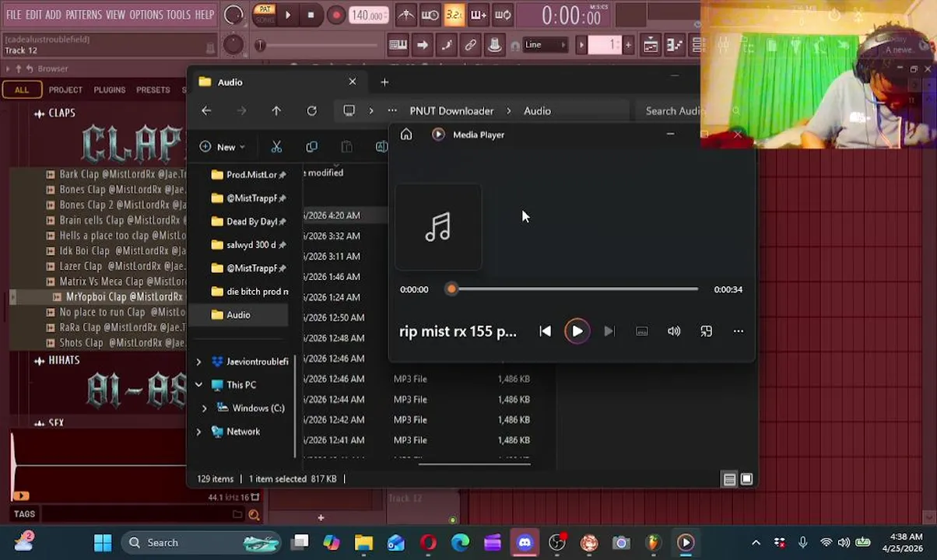The height and width of the screenshot is (560, 937).
Task: Enable the typing keyboard to piano icon
Action: click(398, 45)
